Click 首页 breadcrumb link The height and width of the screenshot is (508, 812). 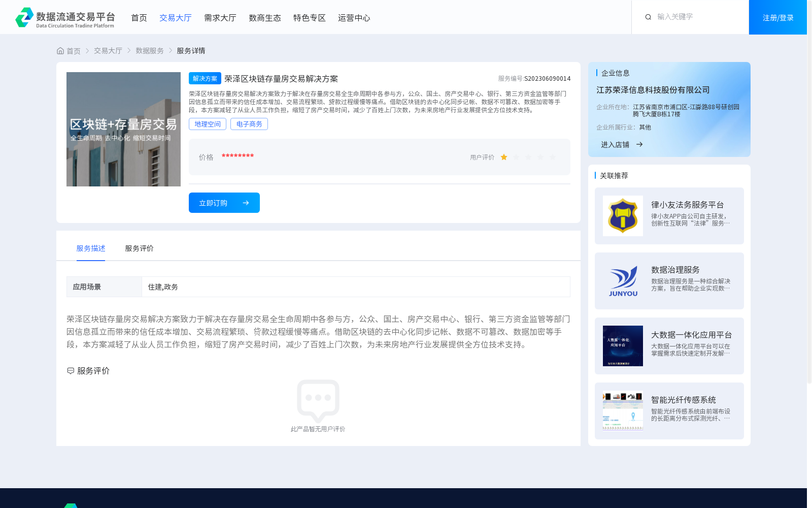[x=74, y=51]
